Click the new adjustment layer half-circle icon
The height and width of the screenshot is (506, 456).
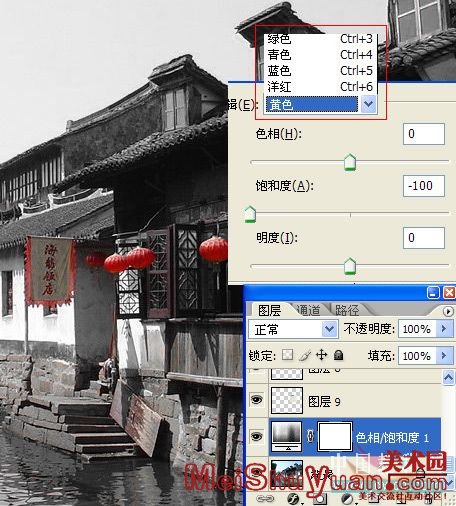click(347, 499)
